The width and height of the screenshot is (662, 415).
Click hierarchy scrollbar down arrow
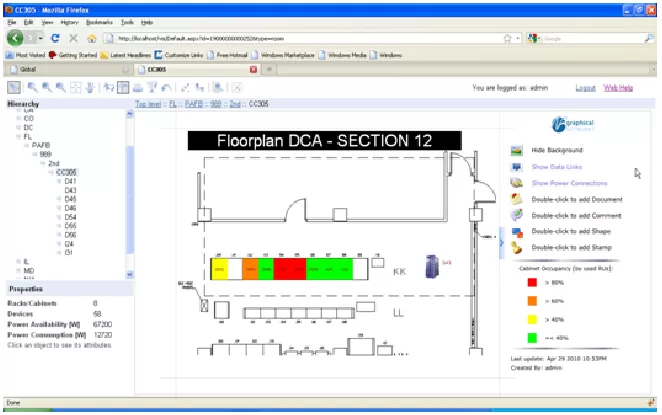click(x=130, y=274)
